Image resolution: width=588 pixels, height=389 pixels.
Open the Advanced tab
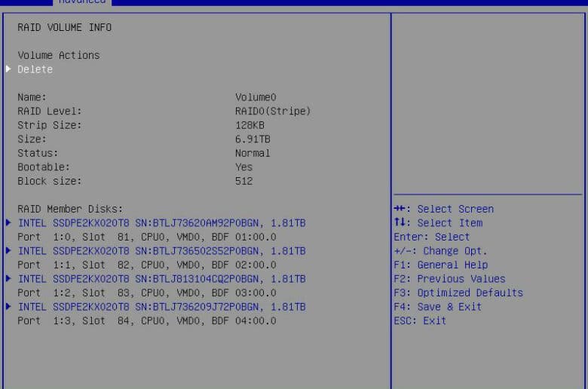tap(82, 2)
